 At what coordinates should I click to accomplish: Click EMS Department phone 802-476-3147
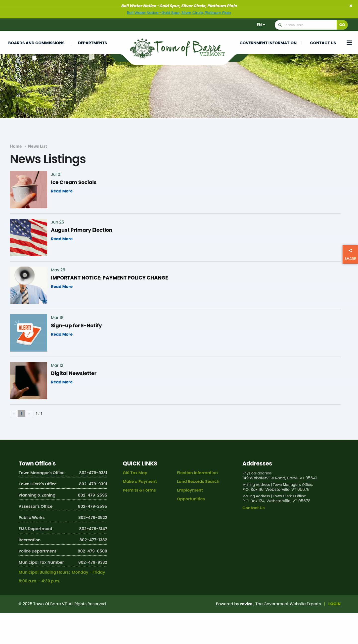[93, 528]
